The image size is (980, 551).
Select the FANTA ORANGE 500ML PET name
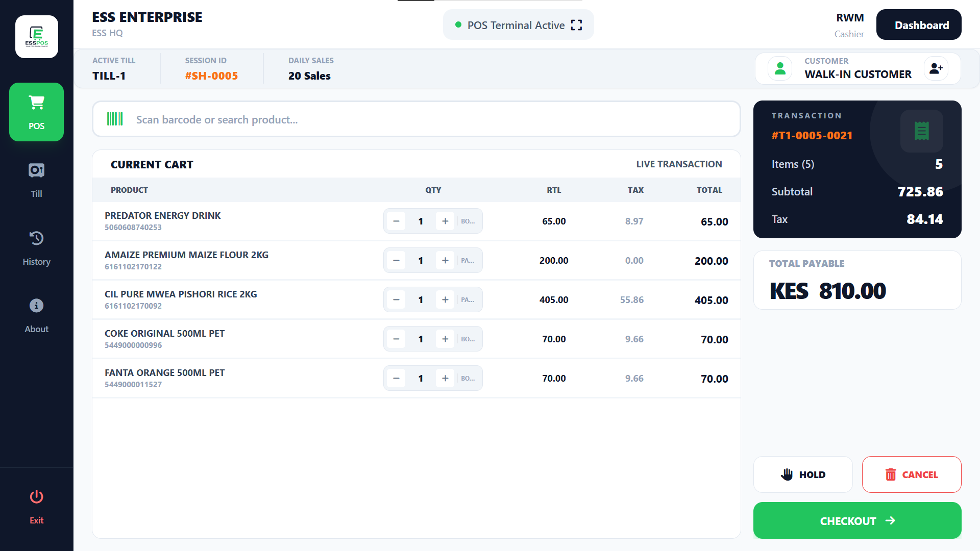[x=164, y=372]
